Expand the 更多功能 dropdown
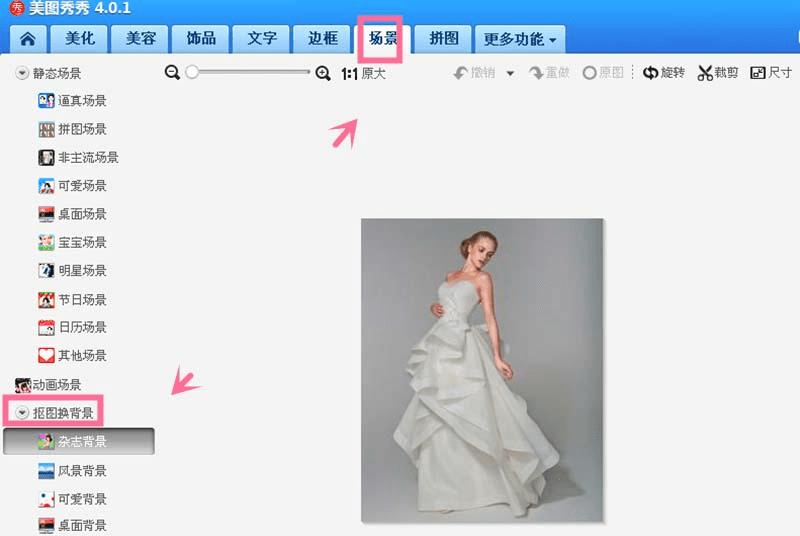The height and width of the screenshot is (536, 800). click(x=520, y=39)
